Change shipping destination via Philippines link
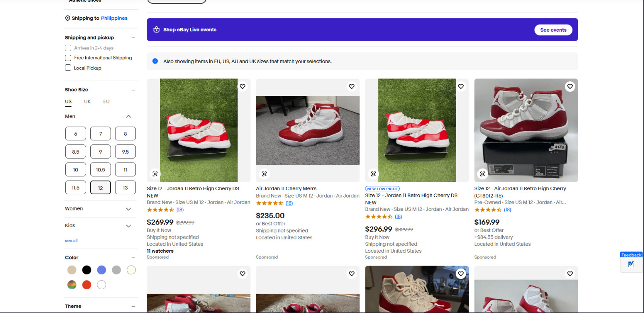The height and width of the screenshot is (313, 644). coord(114,18)
